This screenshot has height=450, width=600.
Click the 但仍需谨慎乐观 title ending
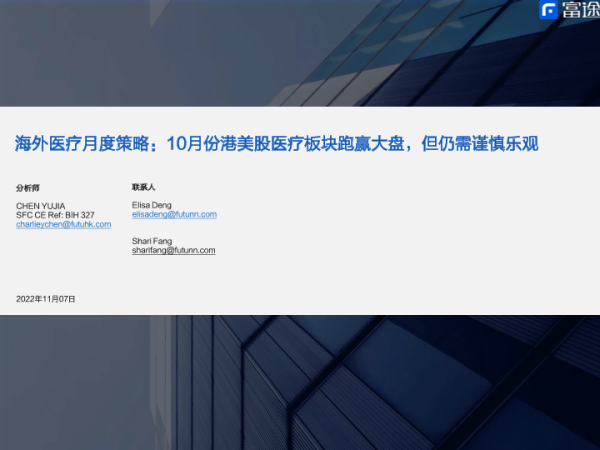pyautogui.click(x=480, y=144)
